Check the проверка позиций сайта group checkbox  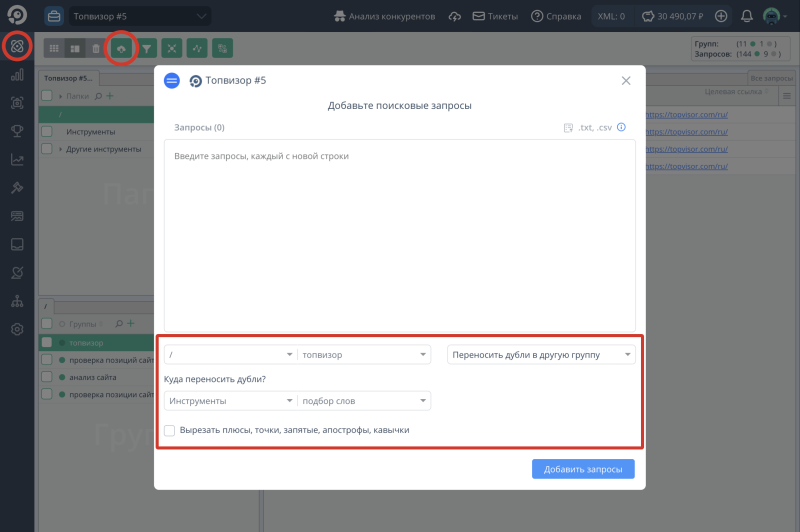point(47,360)
